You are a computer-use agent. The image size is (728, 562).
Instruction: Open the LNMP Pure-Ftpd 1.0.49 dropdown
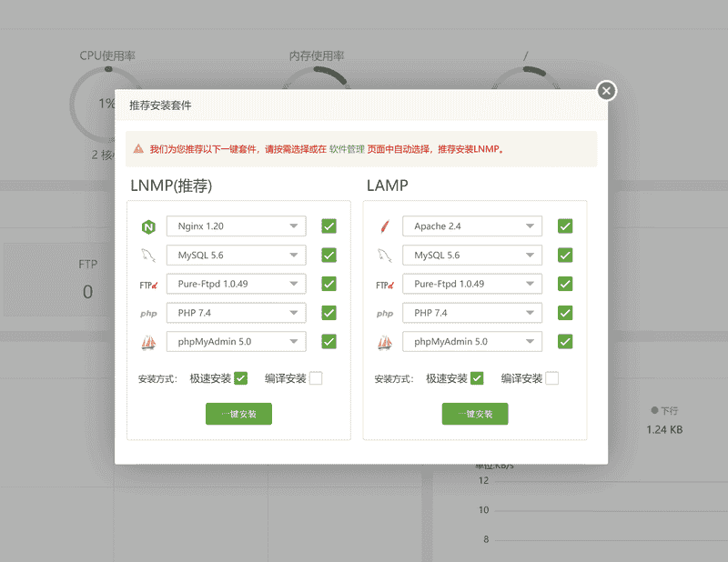237,284
